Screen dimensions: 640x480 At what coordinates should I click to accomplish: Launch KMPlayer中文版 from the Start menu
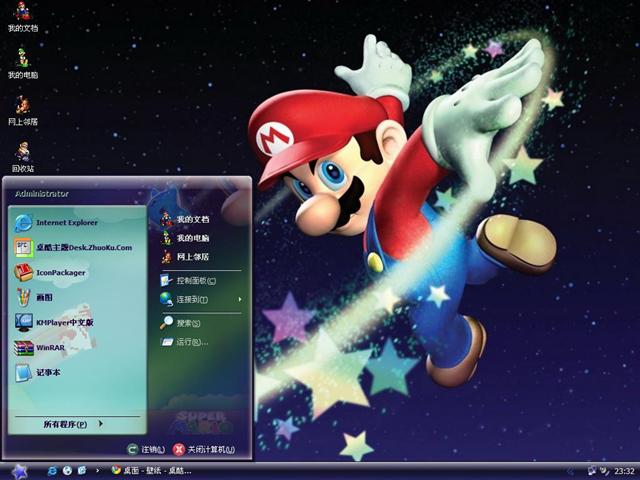coord(64,322)
